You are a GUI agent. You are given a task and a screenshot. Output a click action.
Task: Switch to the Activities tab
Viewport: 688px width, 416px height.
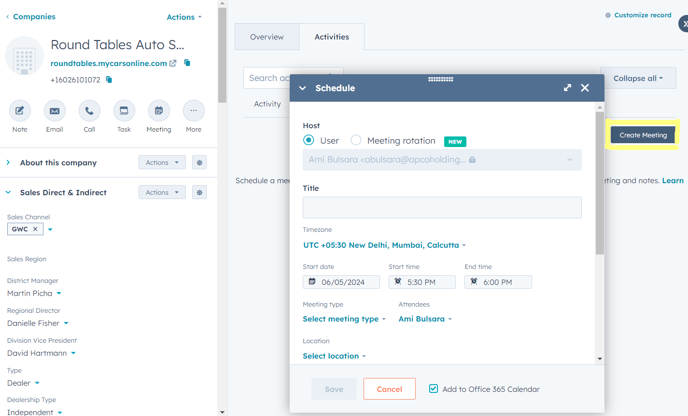[x=331, y=37]
